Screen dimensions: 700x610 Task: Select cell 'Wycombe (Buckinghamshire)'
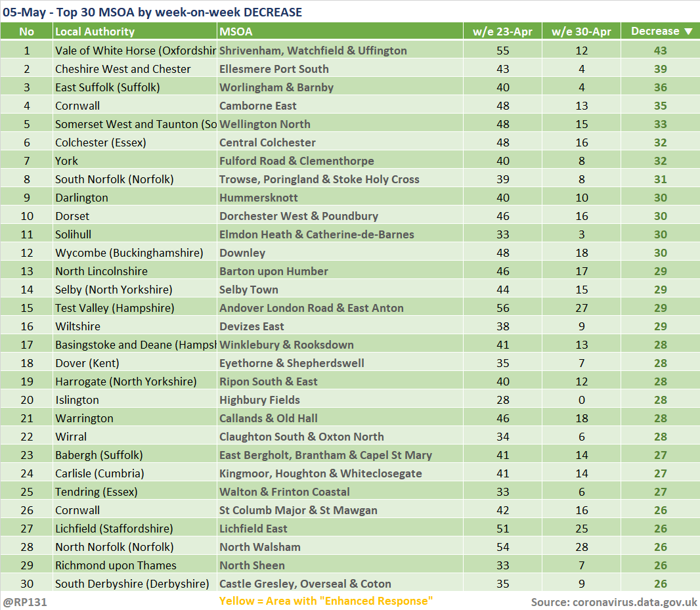[135, 252]
